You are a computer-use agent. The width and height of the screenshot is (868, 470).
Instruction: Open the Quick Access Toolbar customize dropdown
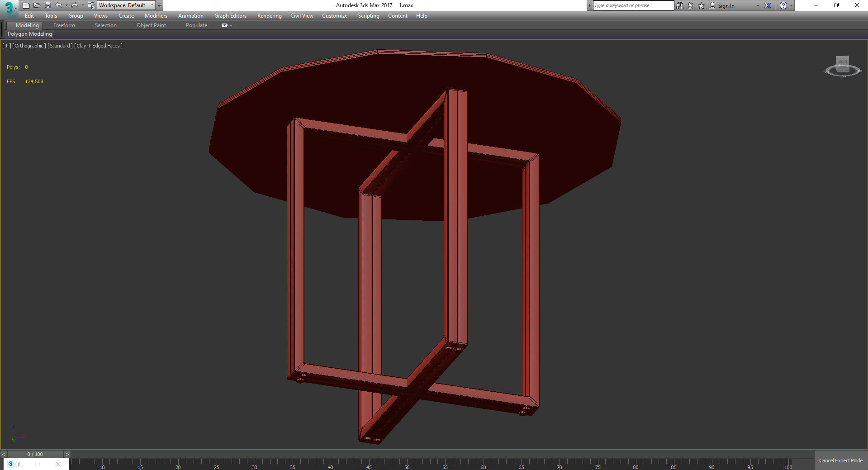click(x=159, y=5)
